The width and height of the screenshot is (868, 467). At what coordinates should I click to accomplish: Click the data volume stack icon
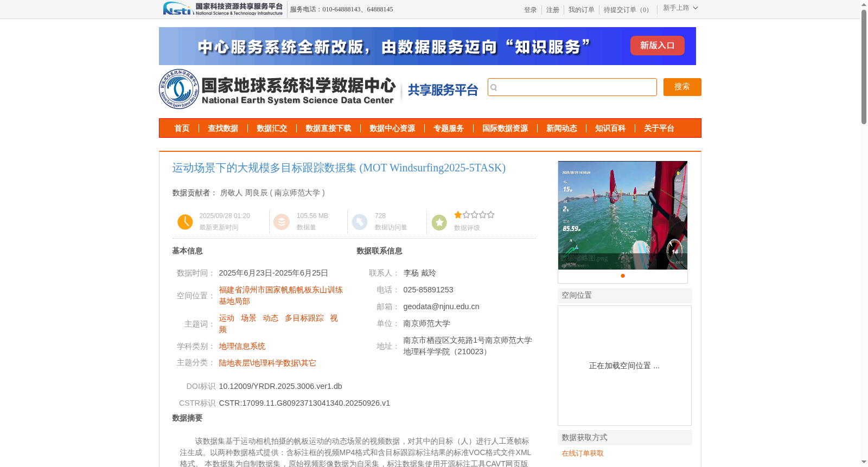click(282, 222)
